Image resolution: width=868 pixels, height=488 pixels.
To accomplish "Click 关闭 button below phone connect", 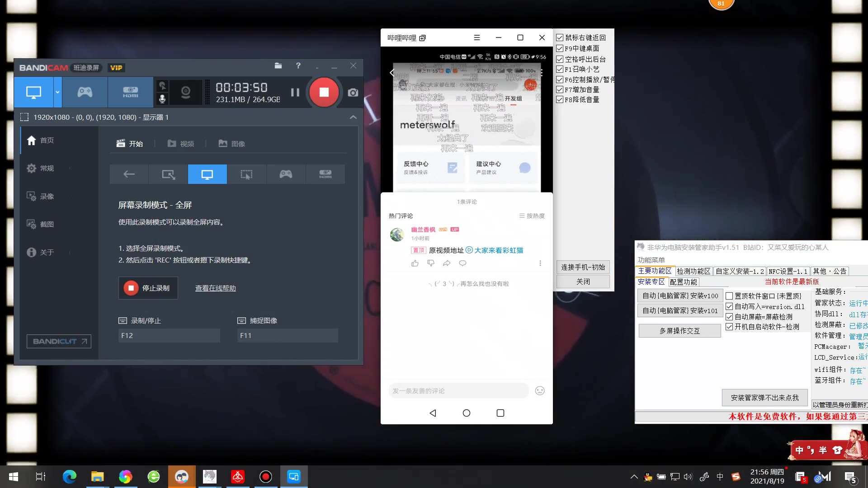I will click(x=583, y=282).
